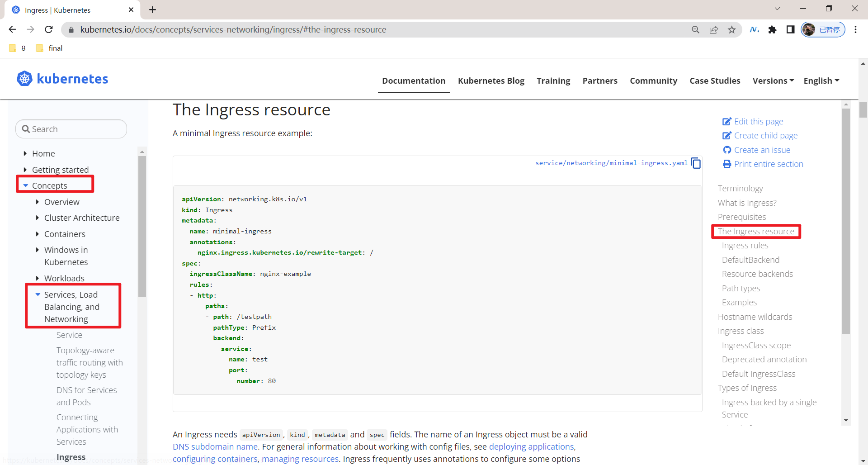Click the table of contents scrollbar
The height and width of the screenshot is (465, 868).
(846, 221)
